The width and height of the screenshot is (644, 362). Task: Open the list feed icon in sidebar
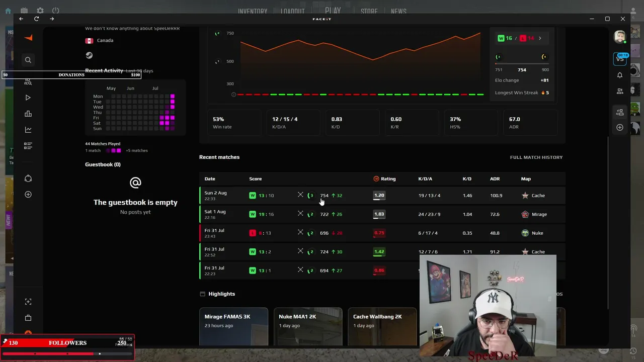click(x=28, y=146)
